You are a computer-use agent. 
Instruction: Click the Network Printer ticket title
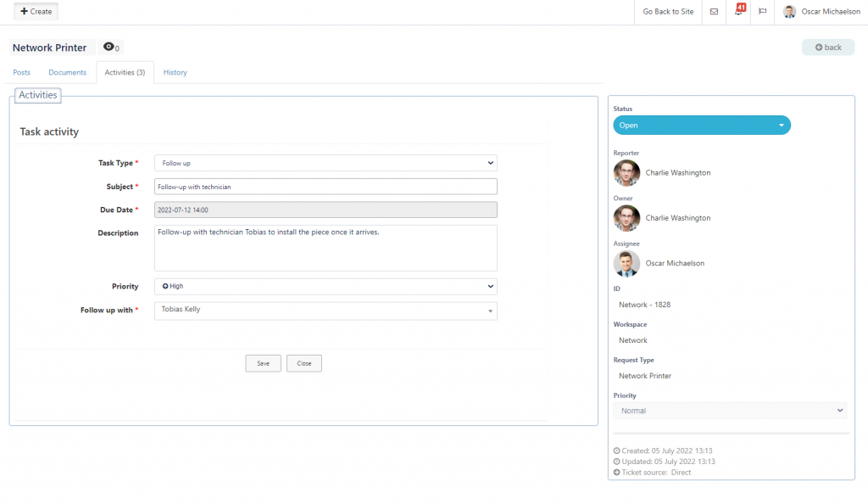tap(50, 48)
